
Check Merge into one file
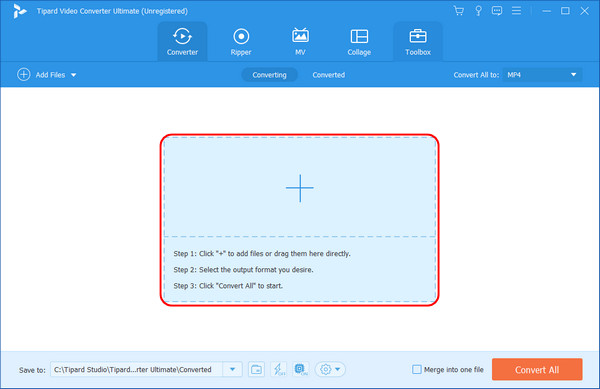pos(417,369)
